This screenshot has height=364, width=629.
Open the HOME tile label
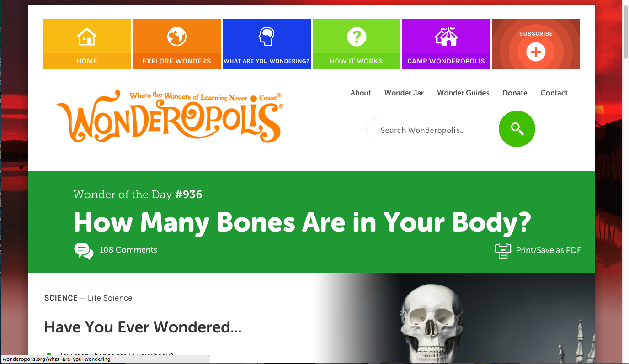pos(87,61)
